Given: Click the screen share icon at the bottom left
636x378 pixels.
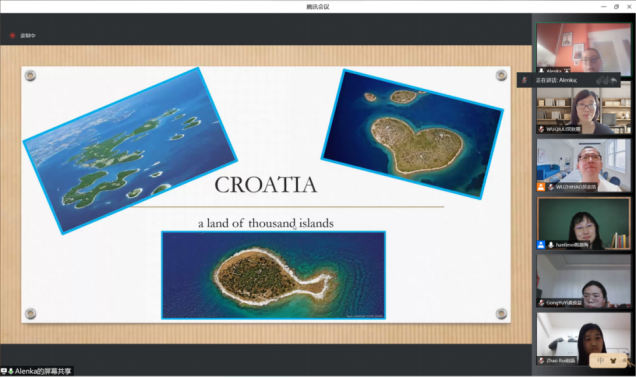Looking at the screenshot, I should [x=4, y=371].
